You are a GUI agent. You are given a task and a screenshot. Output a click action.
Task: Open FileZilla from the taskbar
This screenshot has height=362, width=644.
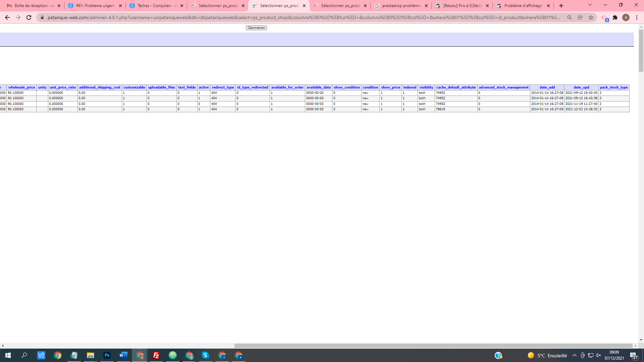click(156, 355)
